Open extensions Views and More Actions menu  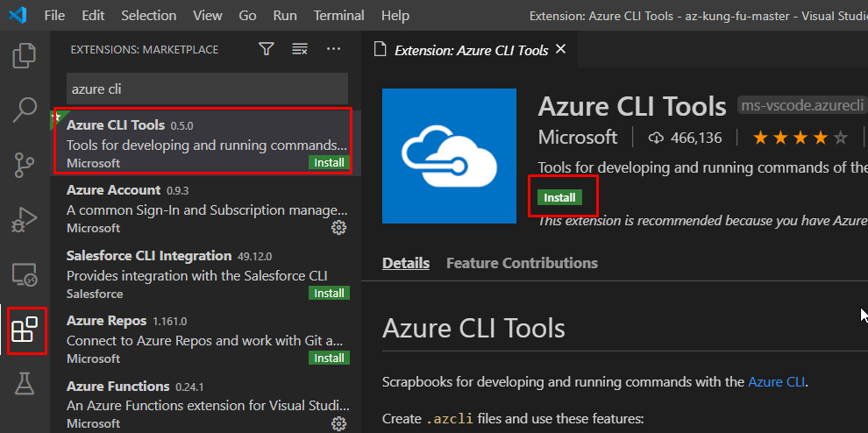click(x=333, y=49)
